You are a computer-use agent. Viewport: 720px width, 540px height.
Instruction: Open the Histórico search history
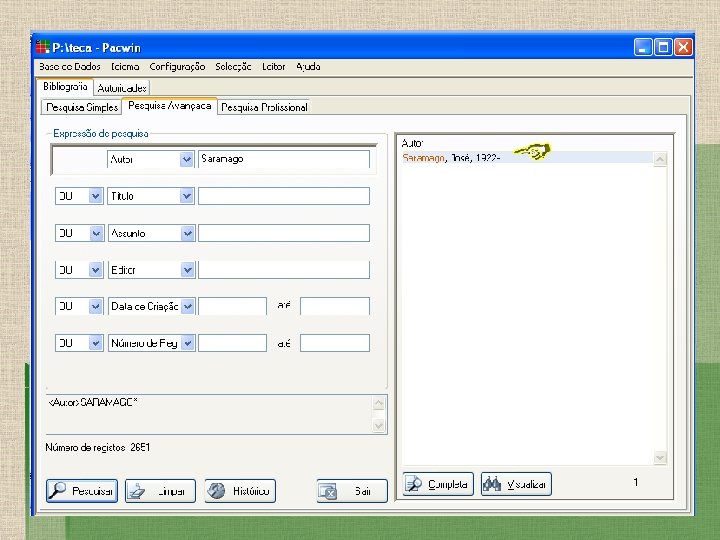(240, 491)
